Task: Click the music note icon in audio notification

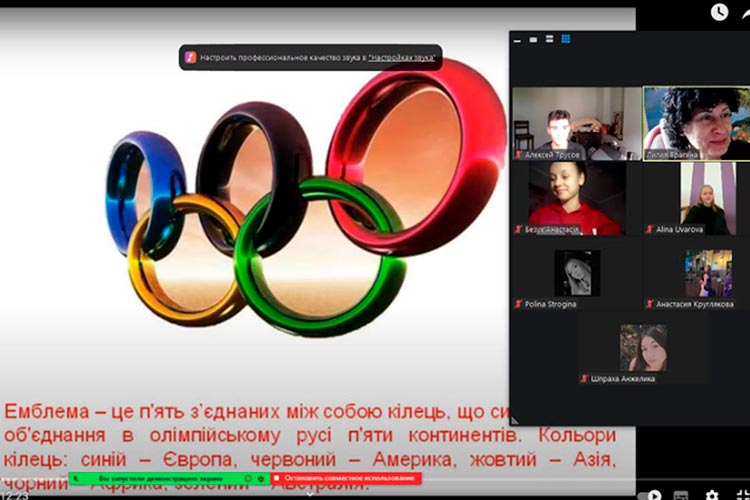Action: point(191,57)
